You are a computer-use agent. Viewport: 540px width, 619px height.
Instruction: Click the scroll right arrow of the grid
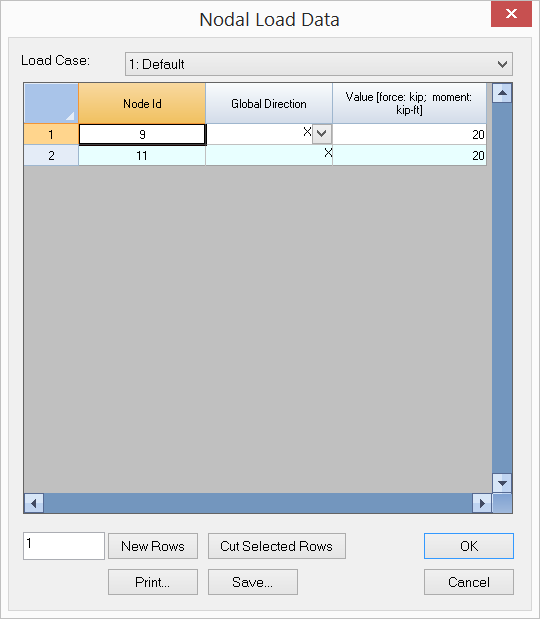tap(482, 503)
